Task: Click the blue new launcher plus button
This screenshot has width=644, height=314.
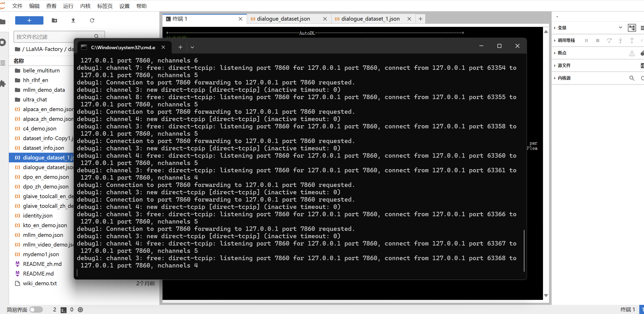Action: point(29,20)
